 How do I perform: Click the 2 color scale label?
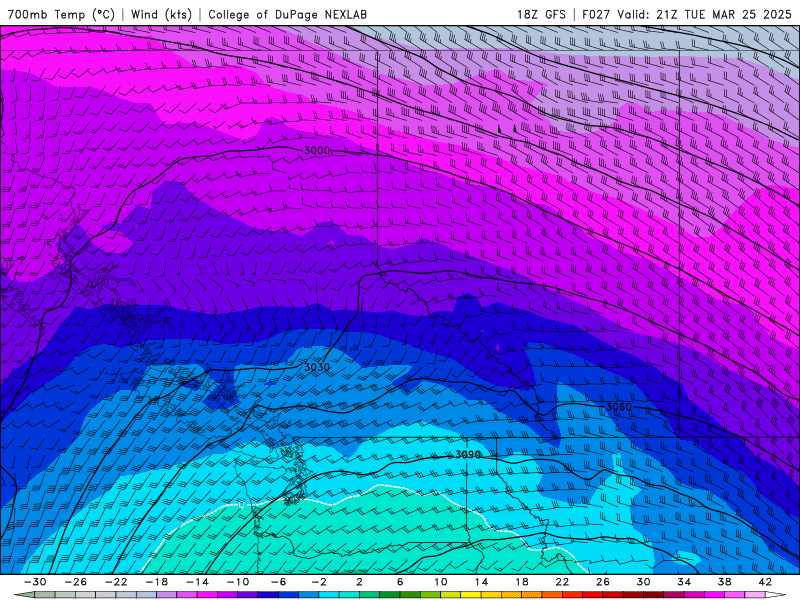tap(359, 582)
